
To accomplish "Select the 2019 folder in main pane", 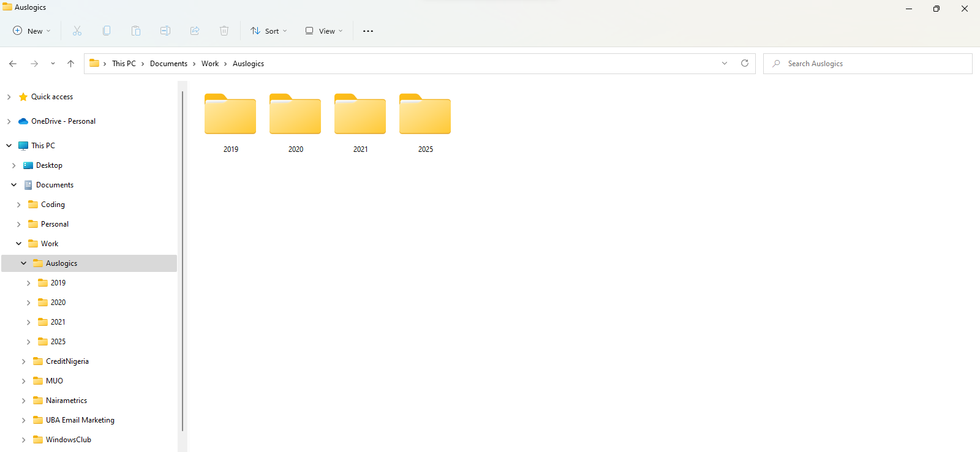I will coord(230,123).
